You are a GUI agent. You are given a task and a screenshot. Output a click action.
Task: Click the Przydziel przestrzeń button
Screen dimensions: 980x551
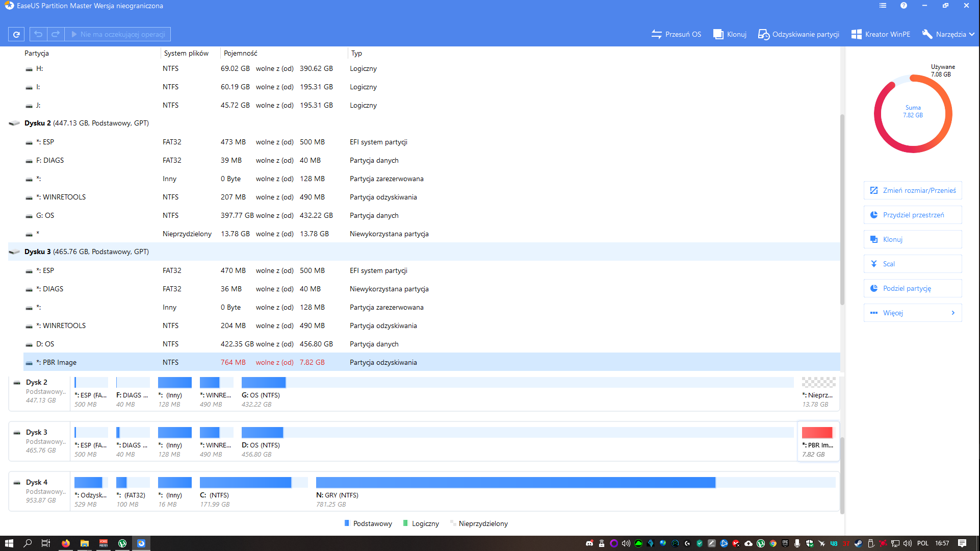coord(913,215)
